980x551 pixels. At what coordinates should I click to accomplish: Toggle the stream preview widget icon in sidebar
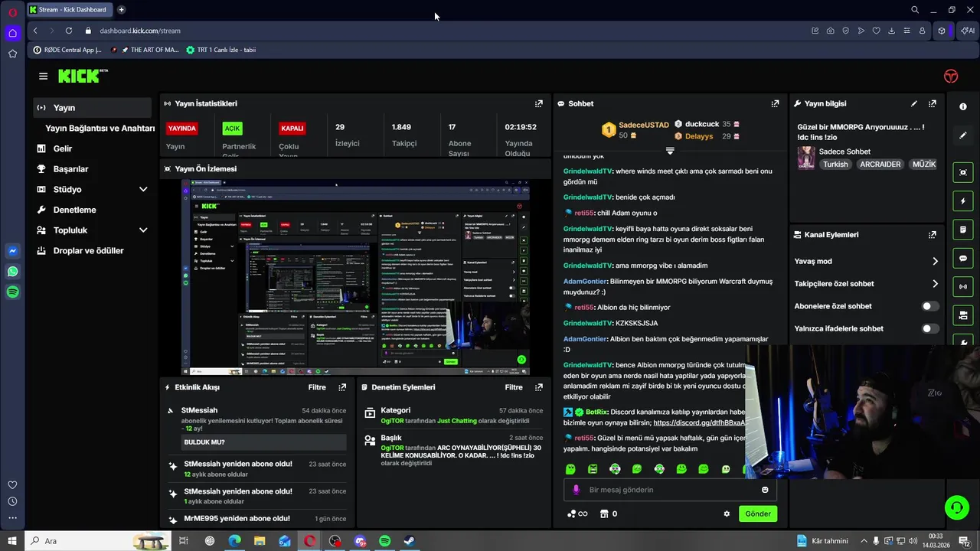tap(963, 173)
